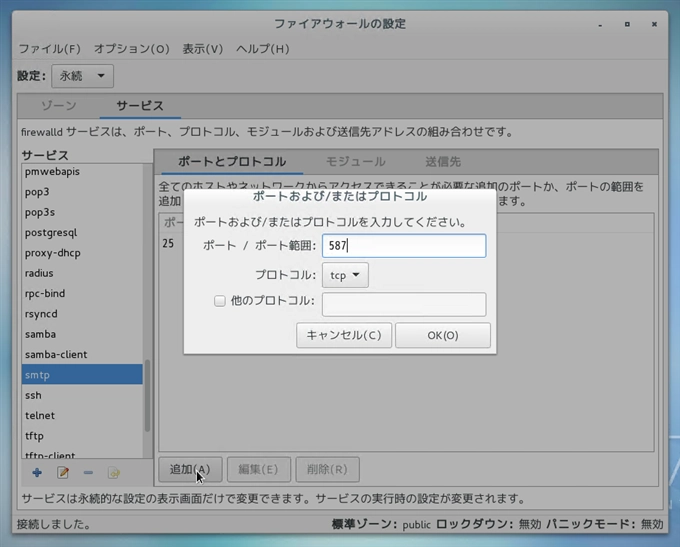The image size is (680, 547).
Task: Switch to the サービス tab
Action: (x=140, y=106)
